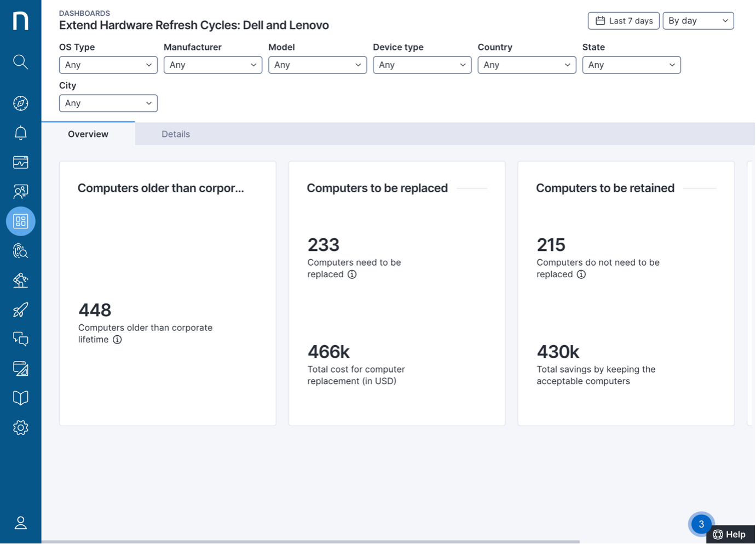The height and width of the screenshot is (544, 756).
Task: Select the City filter dropdown
Action: [108, 103]
